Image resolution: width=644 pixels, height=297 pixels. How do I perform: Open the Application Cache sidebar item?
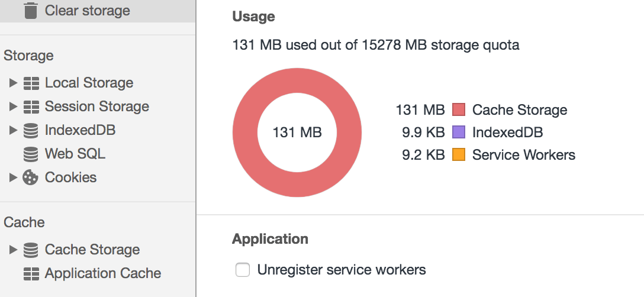coord(103,274)
